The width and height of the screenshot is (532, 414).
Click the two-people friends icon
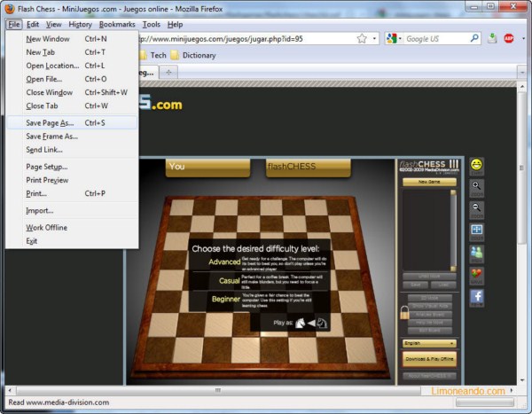tap(476, 253)
